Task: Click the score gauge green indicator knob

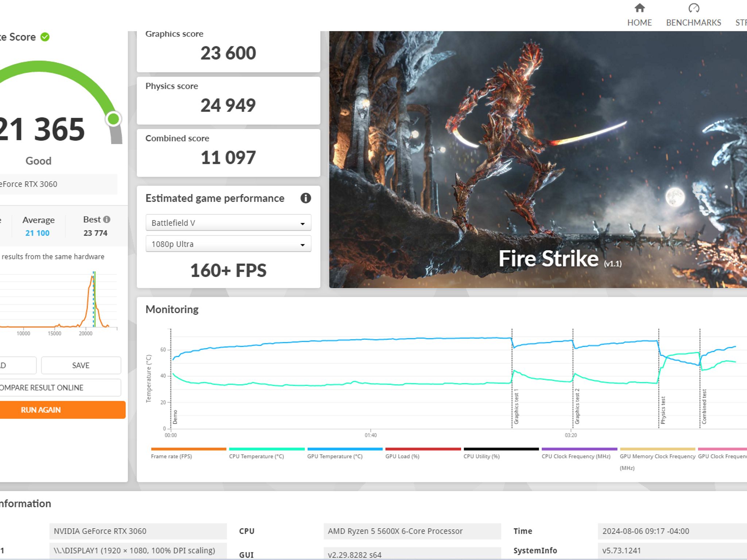Action: [113, 119]
